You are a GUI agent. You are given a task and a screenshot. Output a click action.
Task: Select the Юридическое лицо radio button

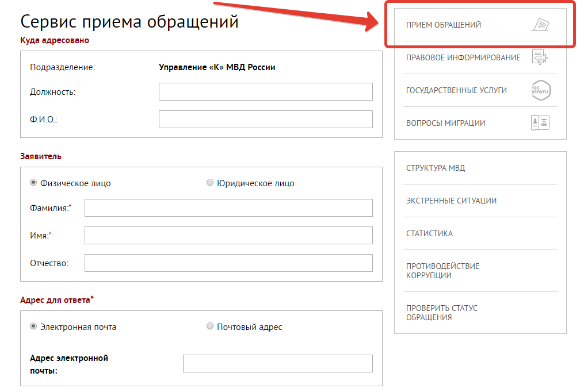pos(210,183)
